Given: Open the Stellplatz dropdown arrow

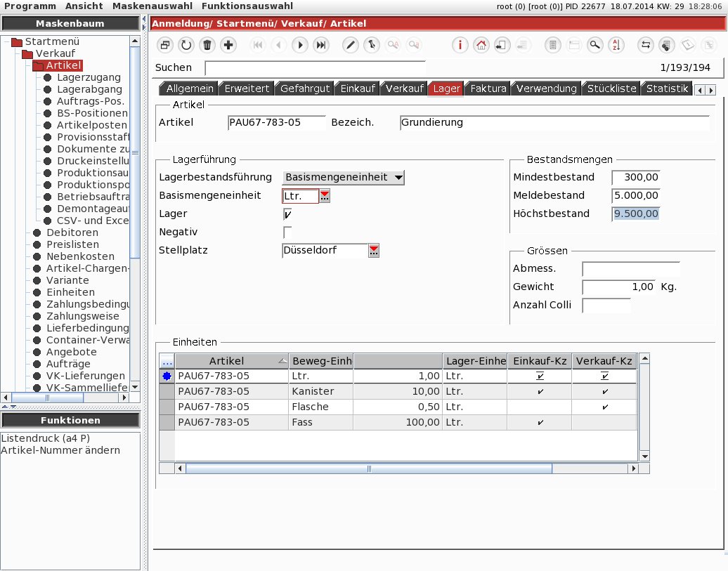Looking at the screenshot, I should [374, 251].
